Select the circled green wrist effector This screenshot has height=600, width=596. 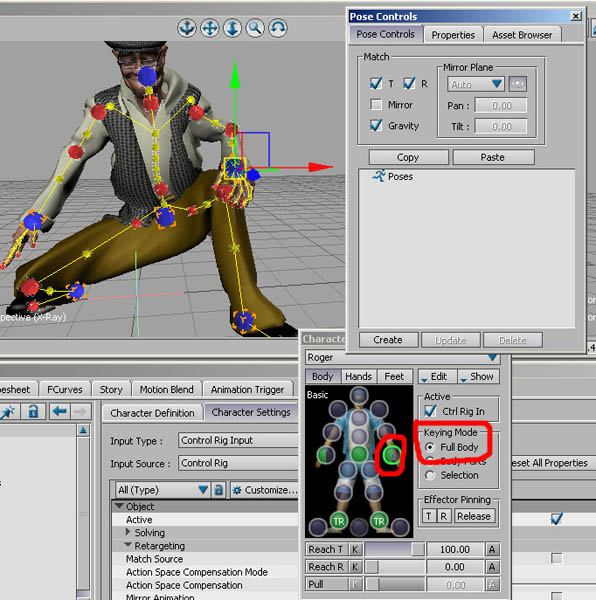tap(391, 455)
